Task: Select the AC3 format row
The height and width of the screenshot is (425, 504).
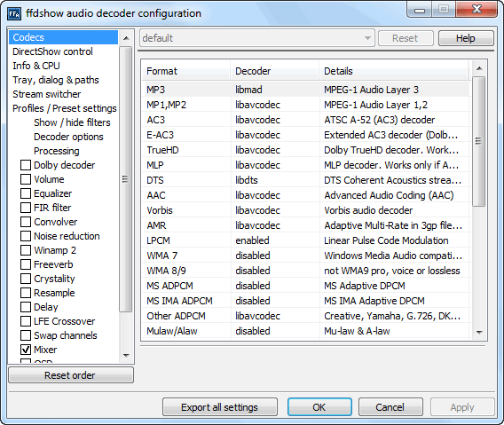Action: pyautogui.click(x=305, y=120)
